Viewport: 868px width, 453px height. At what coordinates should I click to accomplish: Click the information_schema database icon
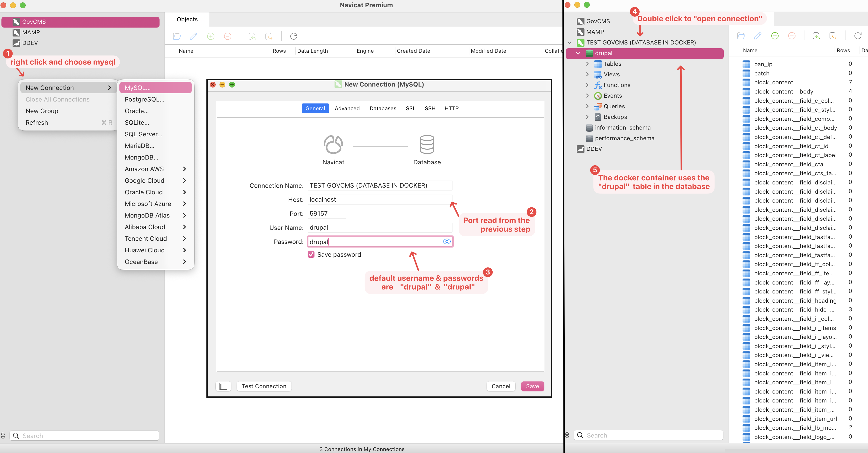click(589, 128)
